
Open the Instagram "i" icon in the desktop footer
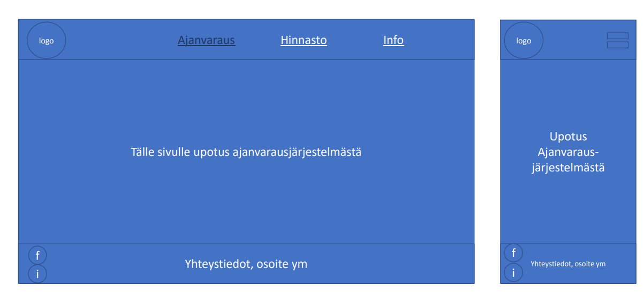37,274
